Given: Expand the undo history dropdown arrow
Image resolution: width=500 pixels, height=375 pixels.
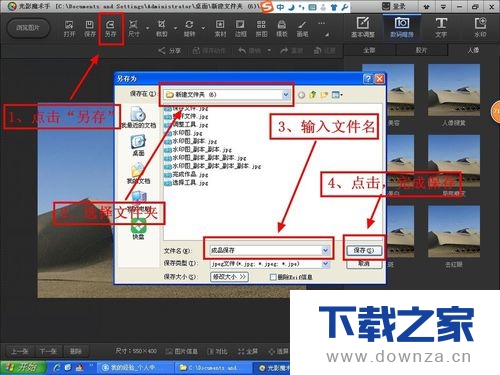Looking at the screenshot, I should [x=269, y=51].
